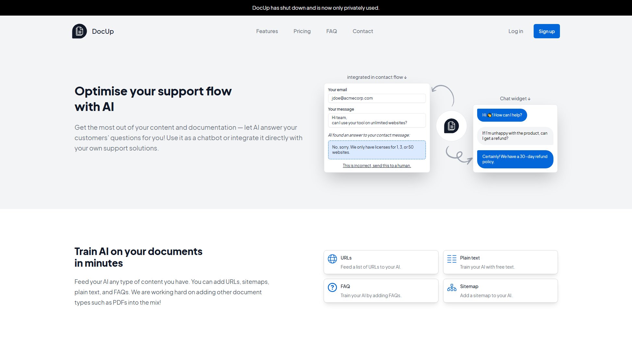Click into the Your message text box
The width and height of the screenshot is (632, 364).
(x=377, y=120)
